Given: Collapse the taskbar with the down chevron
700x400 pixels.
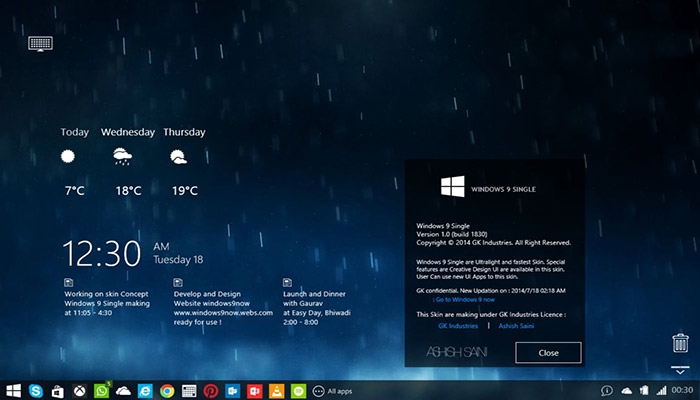Looking at the screenshot, I should (680, 370).
